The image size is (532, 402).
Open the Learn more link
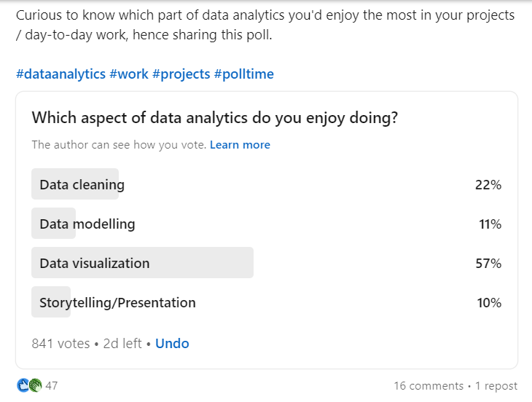pos(240,145)
